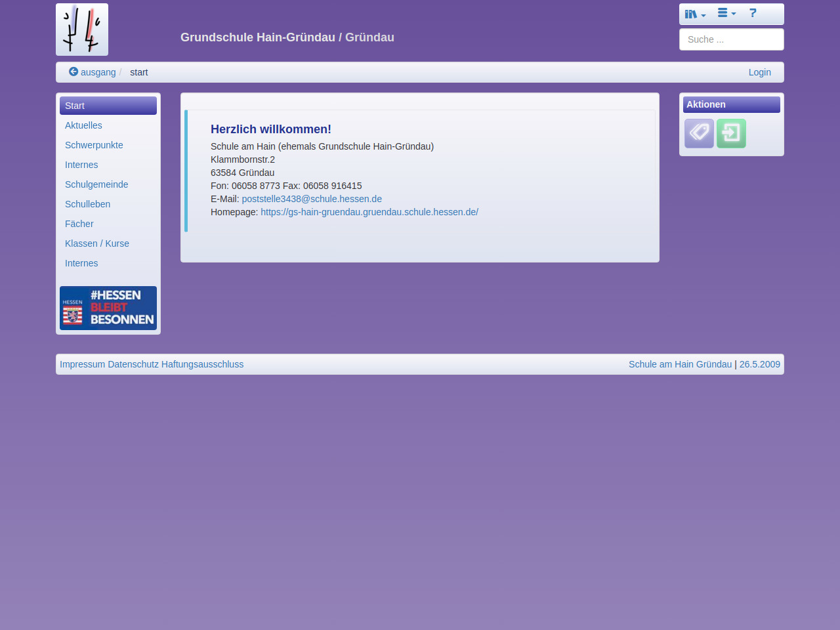Open the Schulgemeinde page
Viewport: 840px width, 630px height.
point(96,184)
